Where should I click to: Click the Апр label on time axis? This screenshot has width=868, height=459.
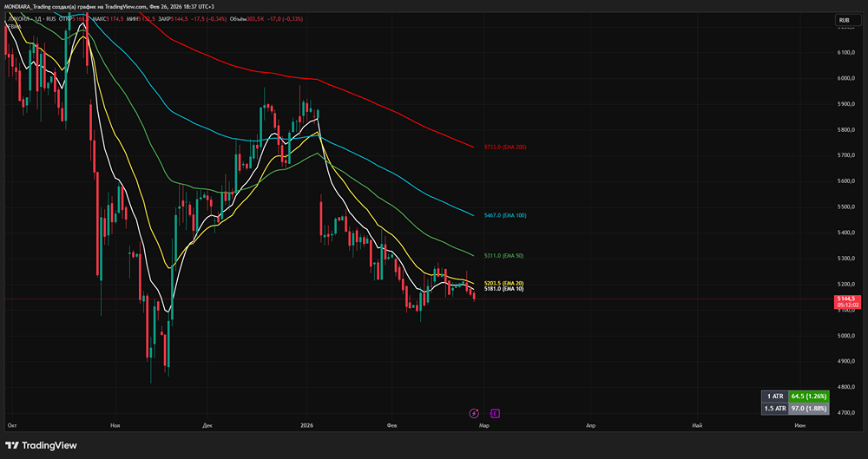pyautogui.click(x=590, y=425)
